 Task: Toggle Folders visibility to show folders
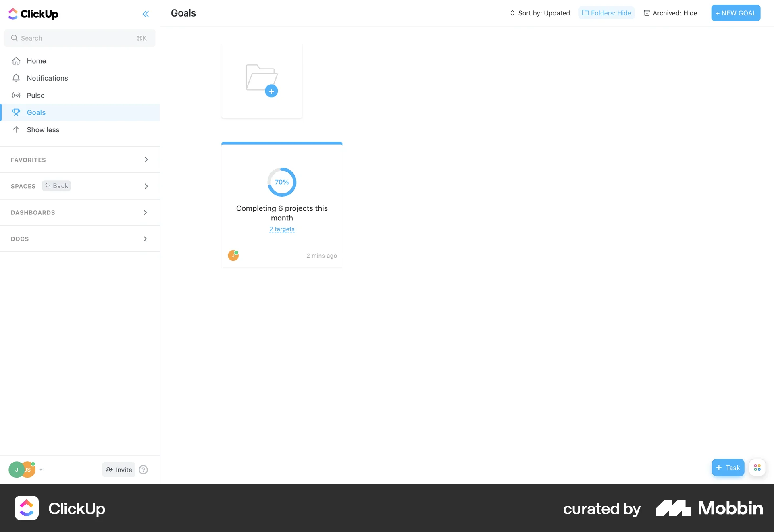pos(606,13)
